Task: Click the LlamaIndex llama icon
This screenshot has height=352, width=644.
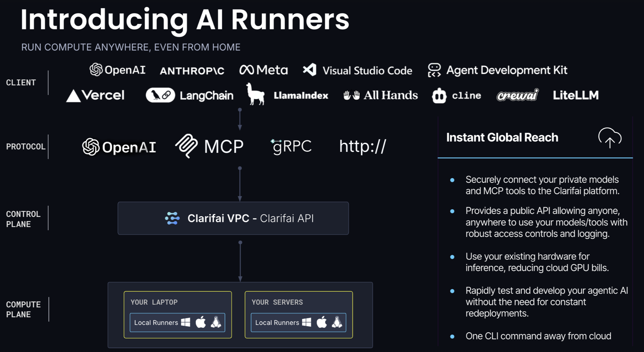Action: 255,94
